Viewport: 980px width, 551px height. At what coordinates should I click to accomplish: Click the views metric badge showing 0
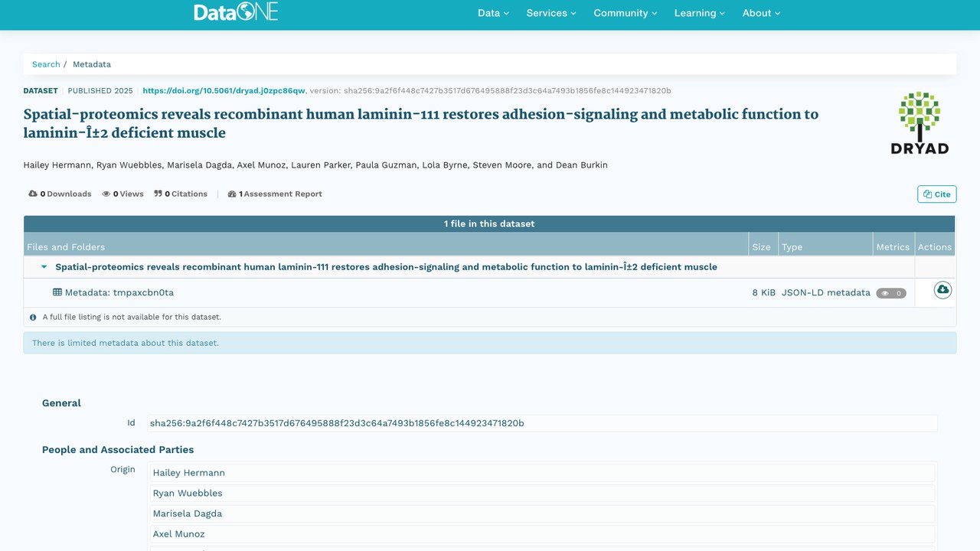(891, 293)
